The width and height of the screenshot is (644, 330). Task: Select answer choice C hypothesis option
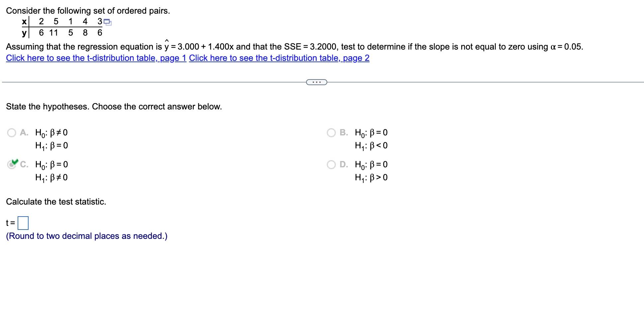click(12, 164)
